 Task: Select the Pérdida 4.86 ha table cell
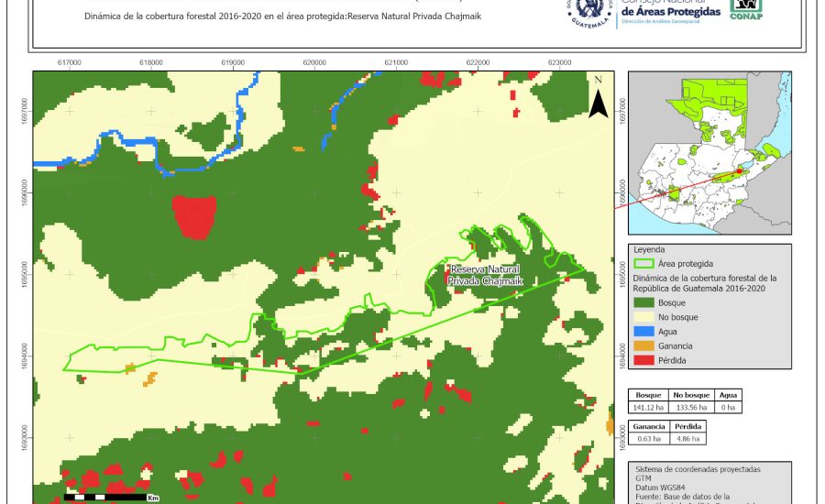(x=689, y=438)
